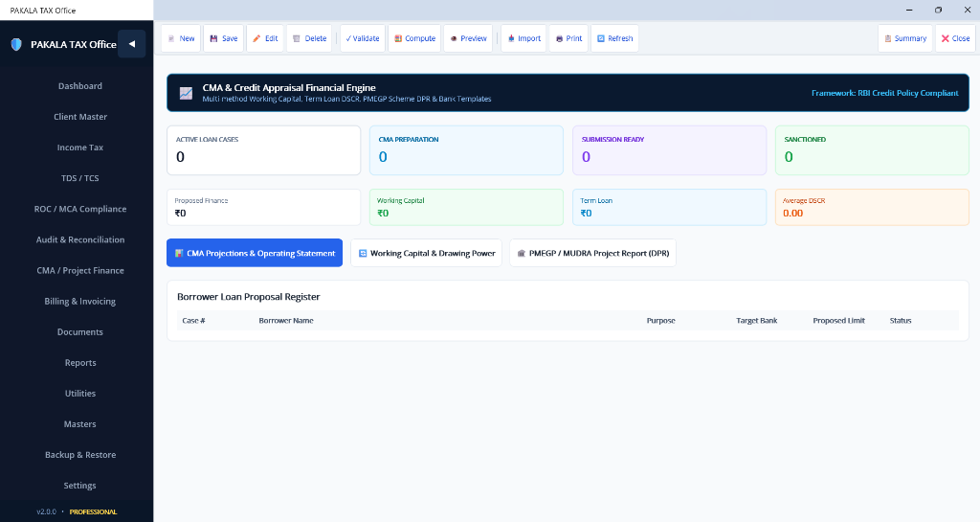Click the Edit pencil button
This screenshot has height=522, width=980.
[265, 38]
